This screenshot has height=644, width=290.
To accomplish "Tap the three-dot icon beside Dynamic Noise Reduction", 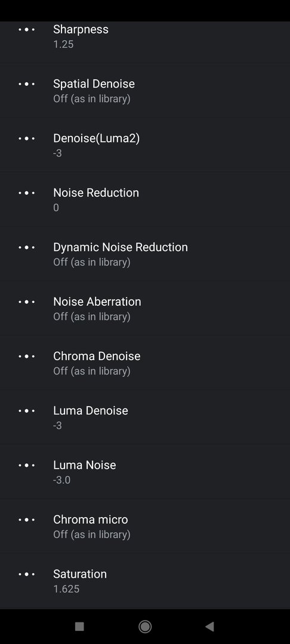I will click(27, 247).
